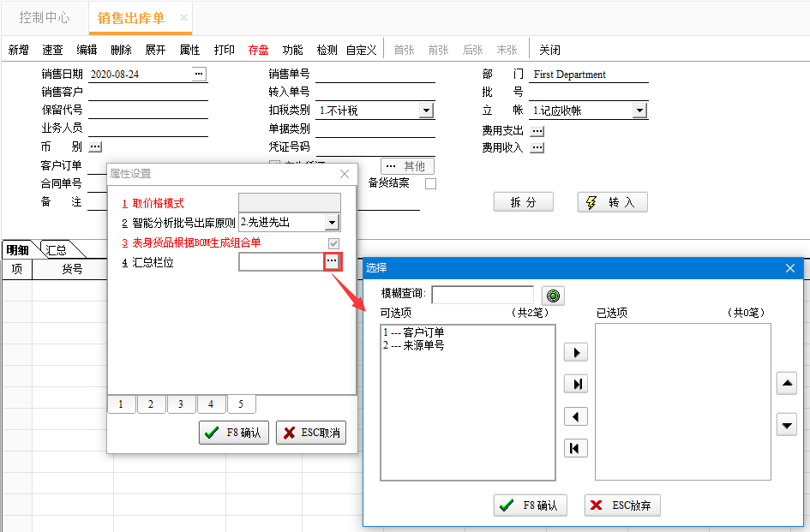Move selected item right with single arrow
This screenshot has width=810, height=532.
[x=576, y=353]
